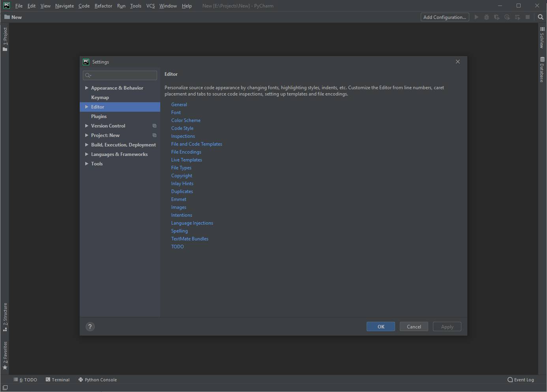This screenshot has width=547, height=392.
Task: Open the Emmet settings link
Action: 179,199
